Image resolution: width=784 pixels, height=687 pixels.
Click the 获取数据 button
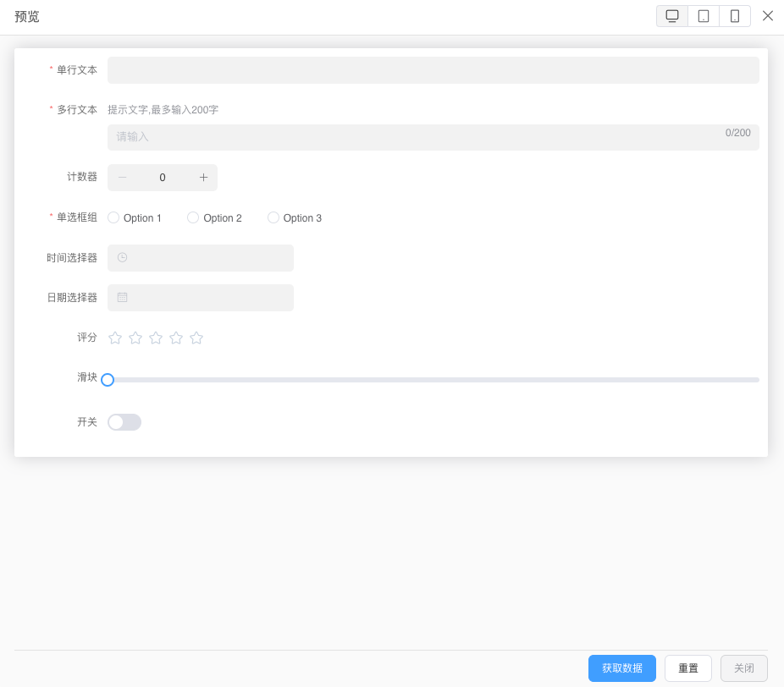coord(622,668)
